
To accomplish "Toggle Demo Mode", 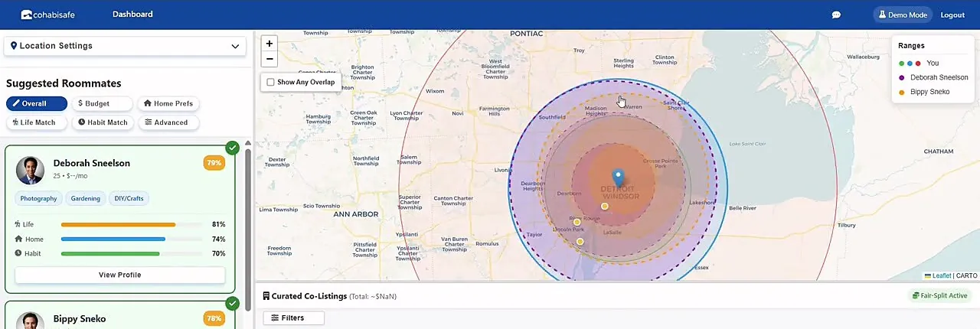I will (903, 15).
